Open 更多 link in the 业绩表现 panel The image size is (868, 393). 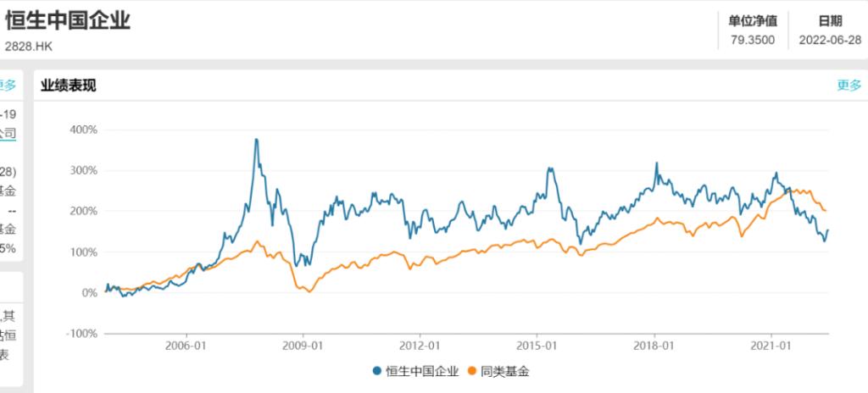click(x=849, y=85)
